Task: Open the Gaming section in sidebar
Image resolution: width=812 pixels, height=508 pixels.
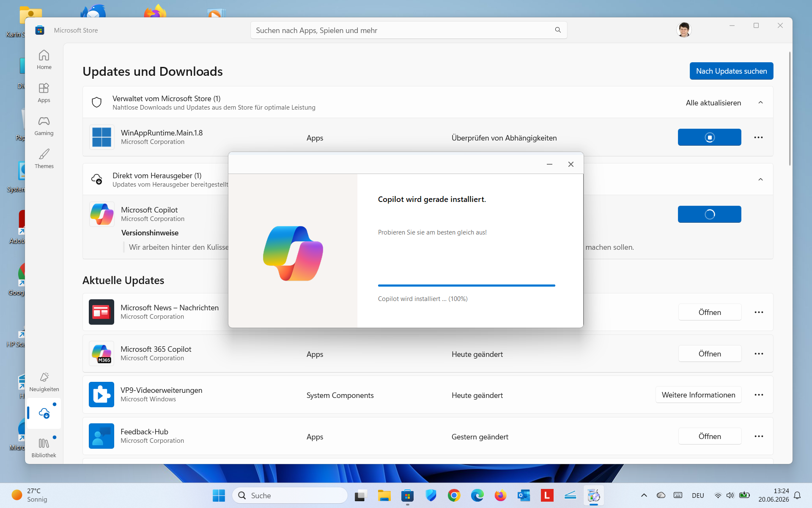Action: [x=44, y=126]
